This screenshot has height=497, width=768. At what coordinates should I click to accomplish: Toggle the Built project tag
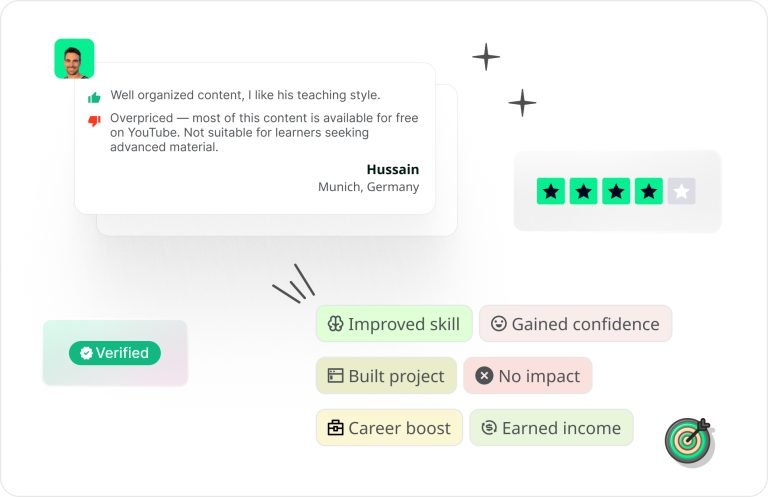click(x=386, y=376)
